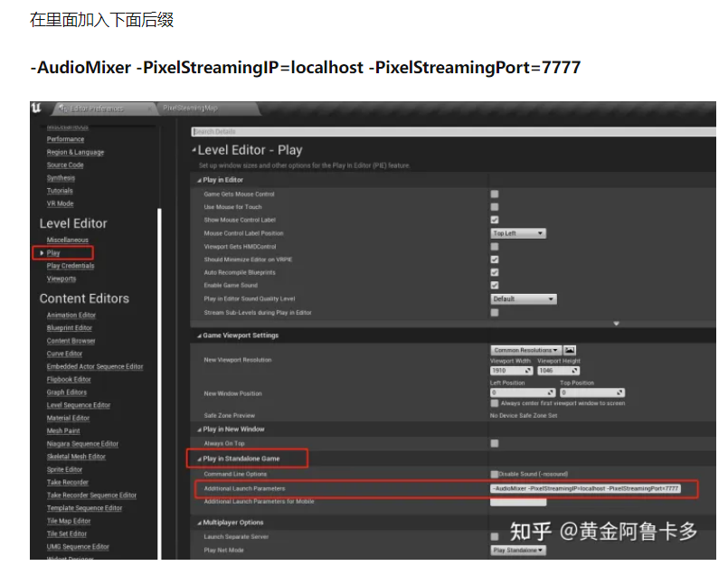Open Take Recorder Sequence Editor settings
Screen dimensions: 728x585
click(91, 495)
